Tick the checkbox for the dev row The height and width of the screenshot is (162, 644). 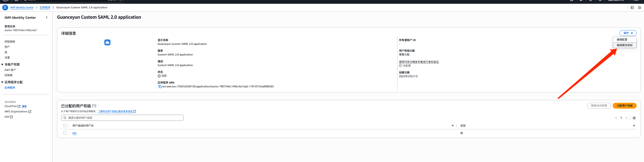[65, 133]
